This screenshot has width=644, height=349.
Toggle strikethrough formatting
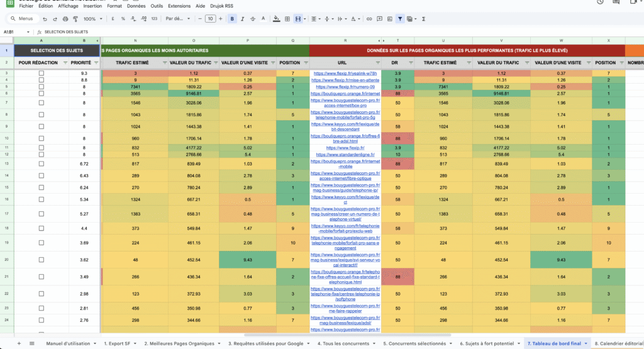coord(253,19)
